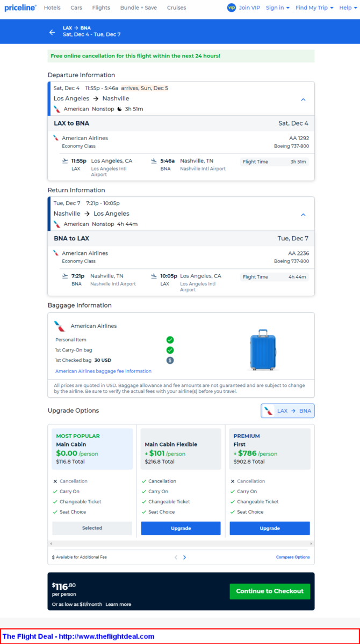
Task: Click Join VIP link
Action: tap(249, 8)
